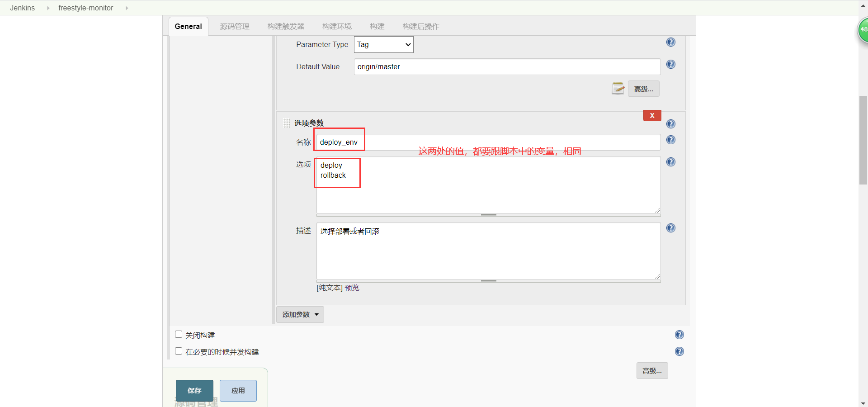The width and height of the screenshot is (868, 407).
Task: Enable 在必要的时候并发构建 checkbox
Action: (179, 351)
